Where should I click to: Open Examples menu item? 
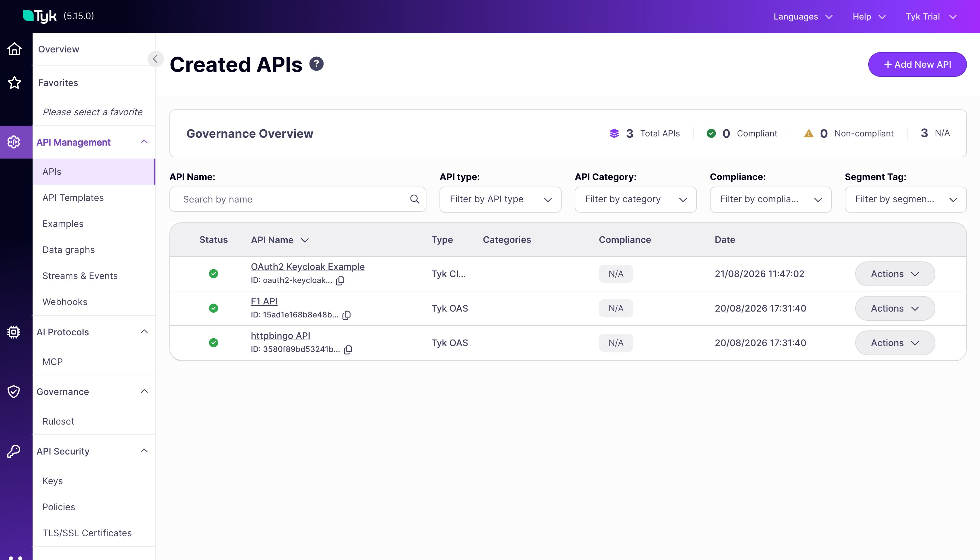coord(63,224)
